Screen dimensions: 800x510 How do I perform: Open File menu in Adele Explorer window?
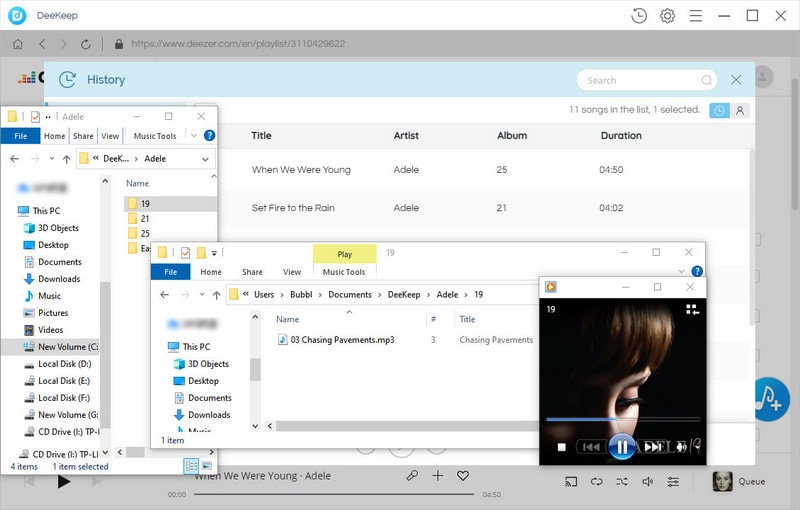click(20, 136)
